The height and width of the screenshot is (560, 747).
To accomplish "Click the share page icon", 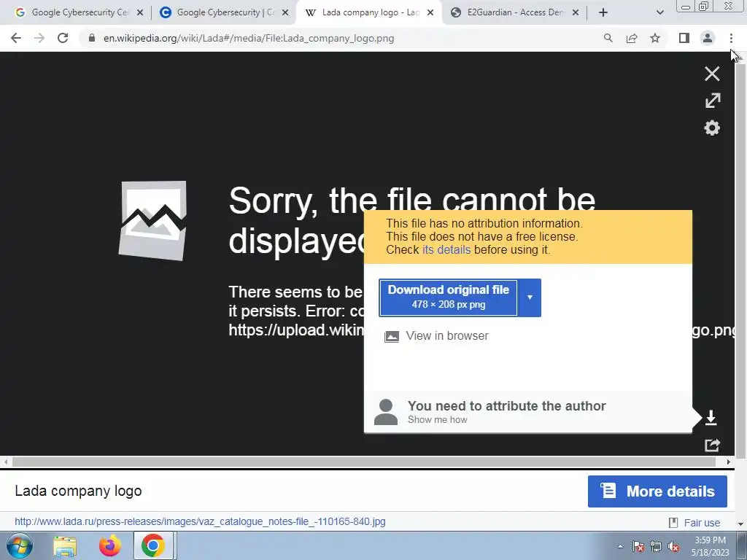I will tap(632, 38).
